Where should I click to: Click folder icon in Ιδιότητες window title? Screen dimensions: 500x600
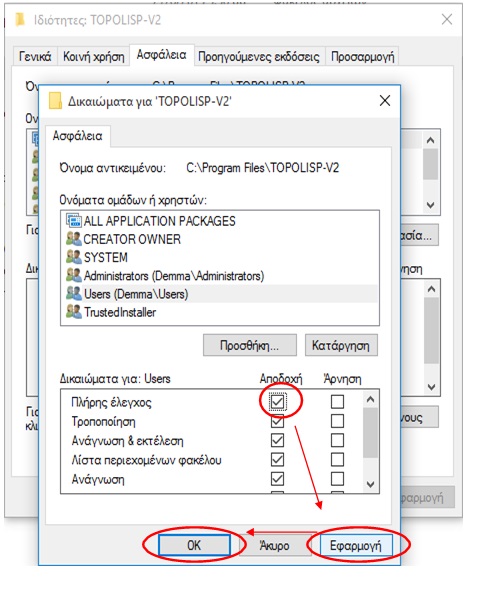(x=20, y=19)
